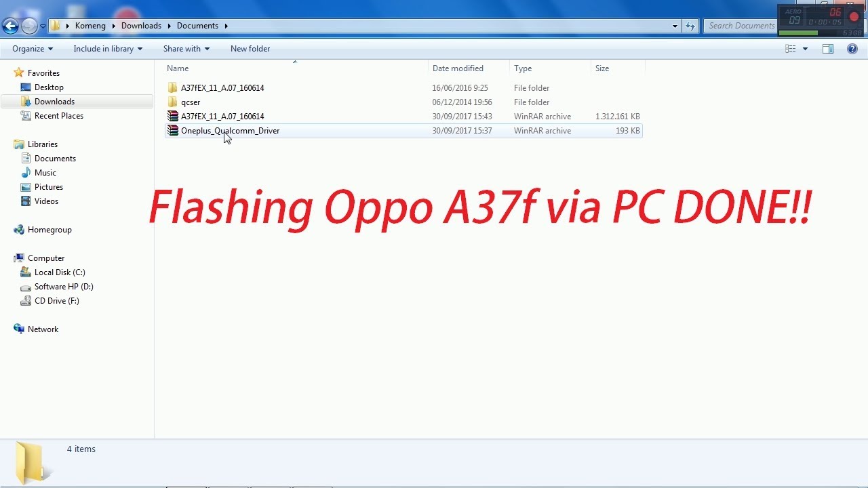
Task: Select Favorites in the navigation pane
Action: pyautogui.click(x=43, y=73)
